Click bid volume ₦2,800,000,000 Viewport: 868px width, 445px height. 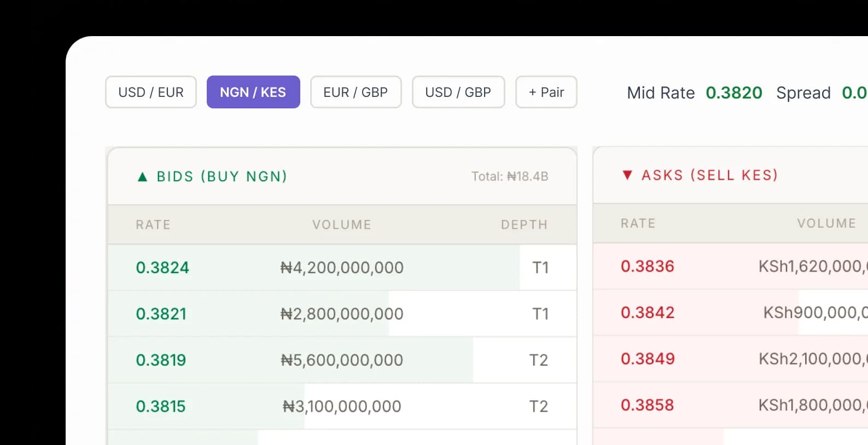[x=342, y=314]
